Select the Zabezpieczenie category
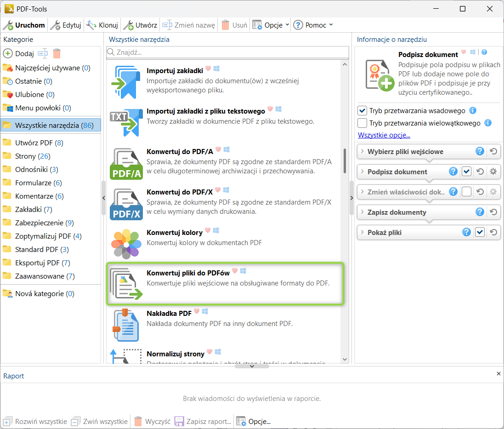Viewport: 504px width, 429px height. pyautogui.click(x=39, y=223)
